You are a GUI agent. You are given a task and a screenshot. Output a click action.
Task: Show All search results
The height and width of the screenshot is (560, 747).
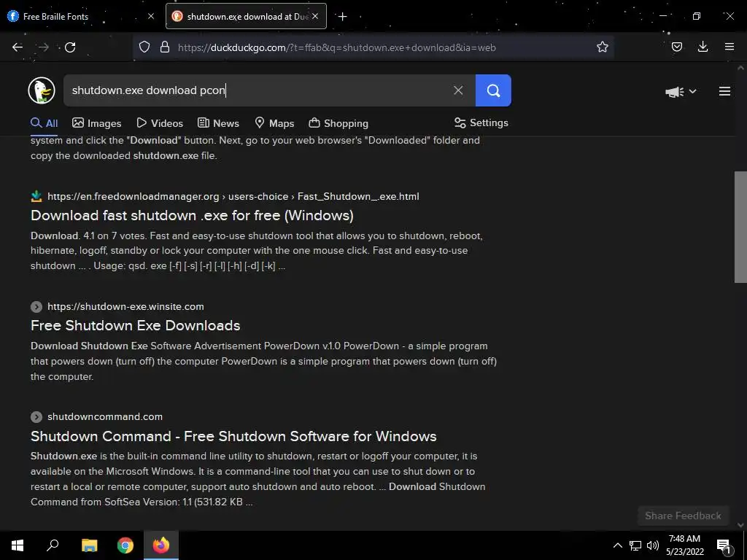pyautogui.click(x=44, y=122)
